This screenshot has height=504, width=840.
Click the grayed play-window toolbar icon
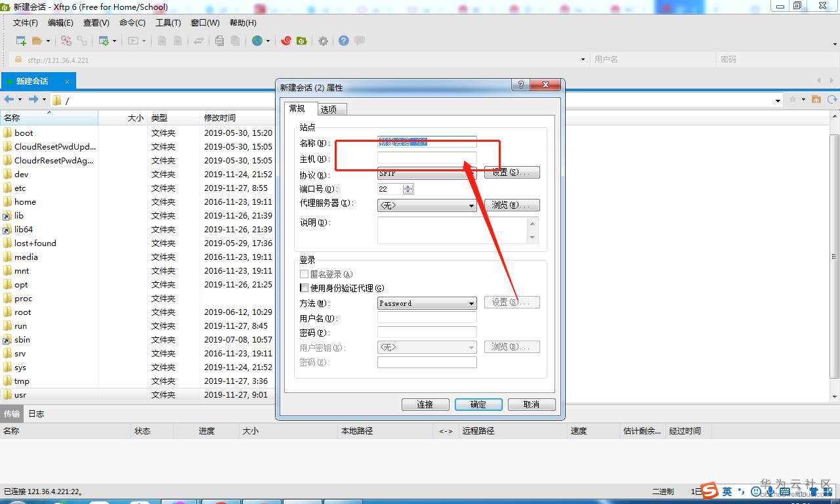click(x=133, y=41)
